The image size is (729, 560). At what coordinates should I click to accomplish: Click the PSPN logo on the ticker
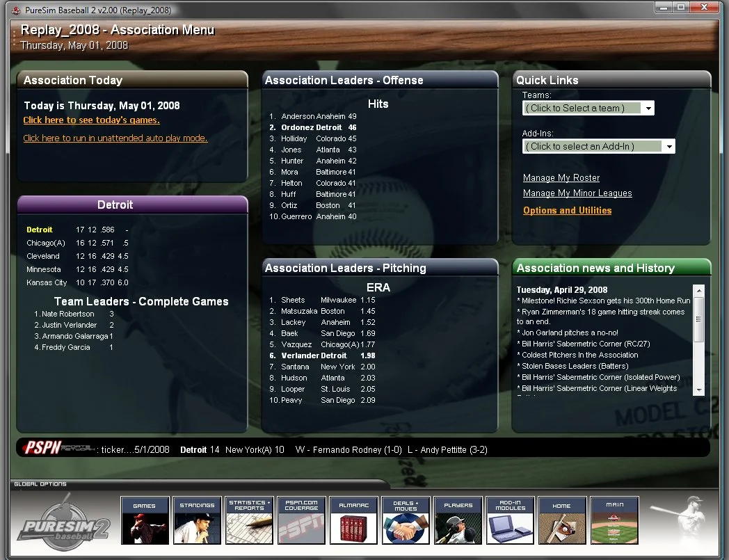43,449
